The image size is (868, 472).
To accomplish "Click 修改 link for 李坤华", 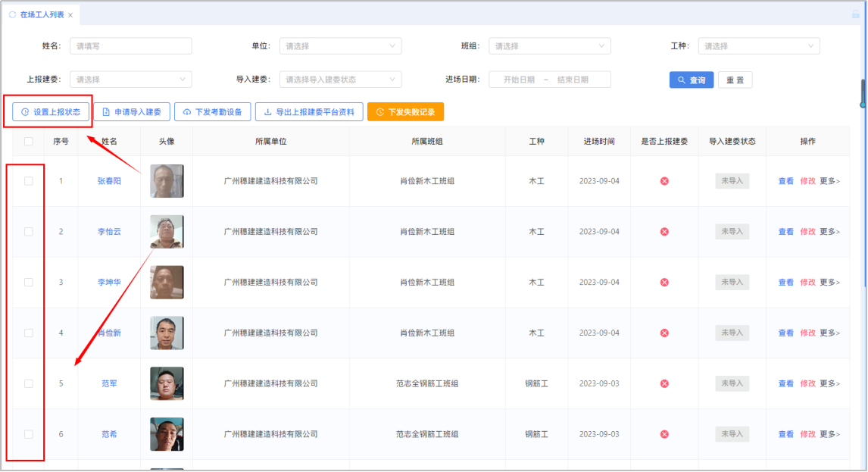I will pyautogui.click(x=807, y=283).
